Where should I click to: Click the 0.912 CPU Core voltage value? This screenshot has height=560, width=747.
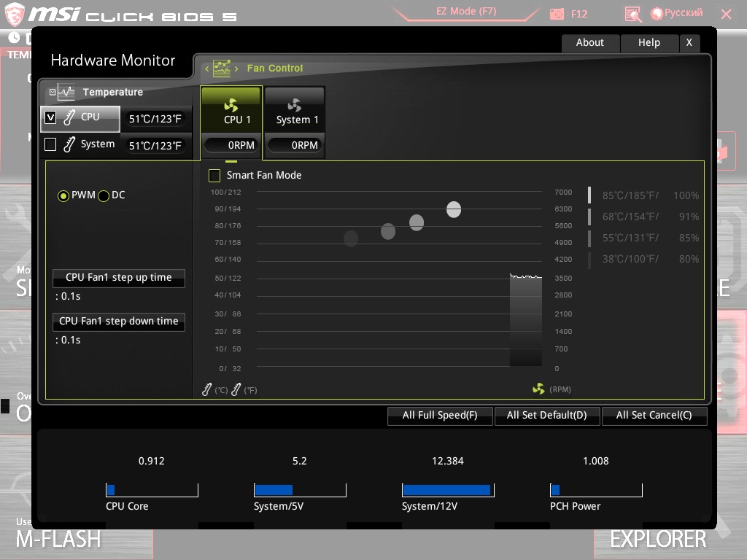152,461
